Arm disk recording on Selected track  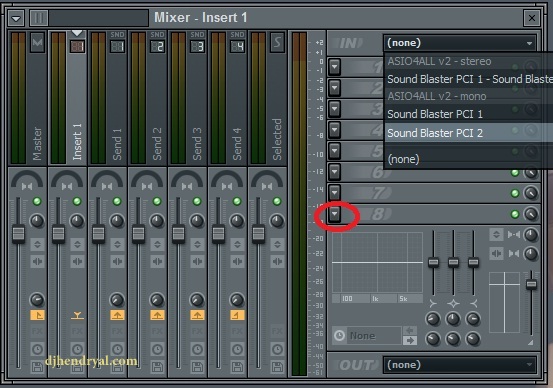coord(277,367)
